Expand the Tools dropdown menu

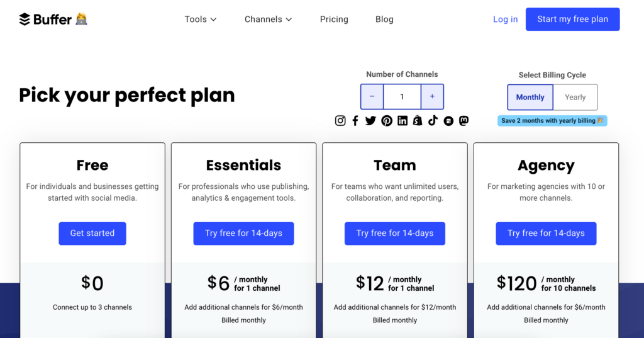click(x=201, y=20)
